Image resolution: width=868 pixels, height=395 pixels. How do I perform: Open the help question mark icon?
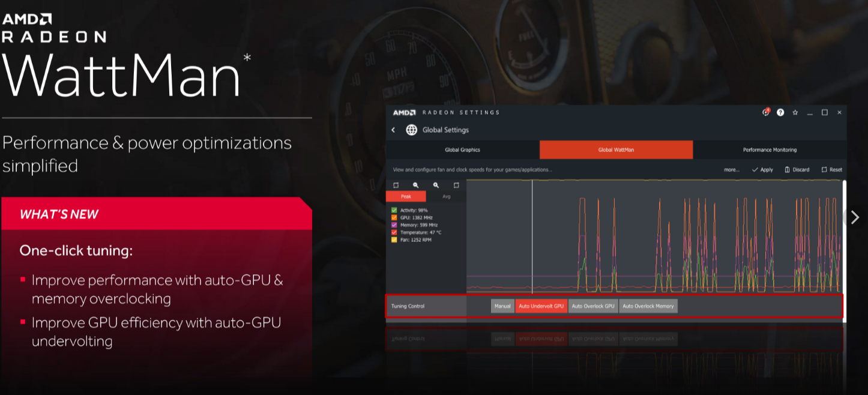[x=780, y=112]
